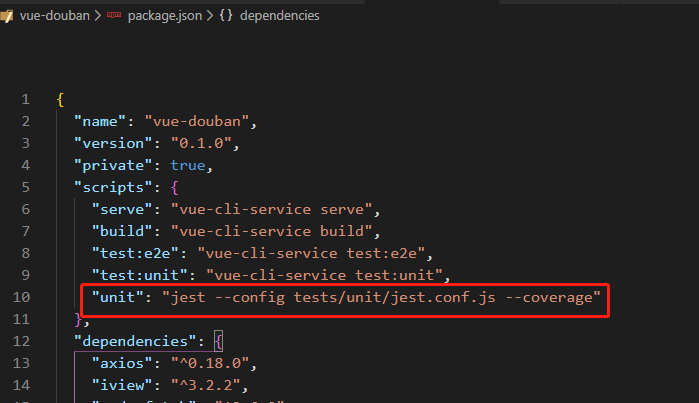This screenshot has width=699, height=403.
Task: Click the vue-douban folder icon in breadcrumb
Action: coord(7,16)
